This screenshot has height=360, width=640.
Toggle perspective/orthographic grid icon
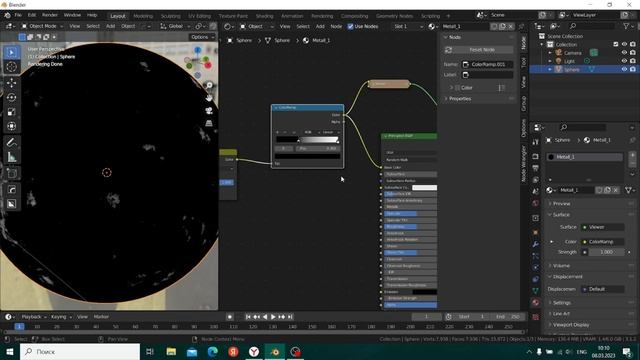click(x=209, y=123)
